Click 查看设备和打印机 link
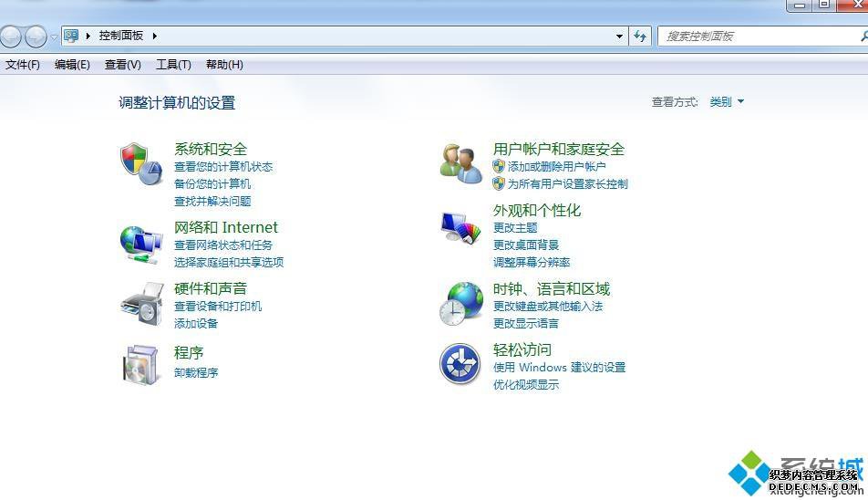The image size is (868, 500). (x=218, y=307)
